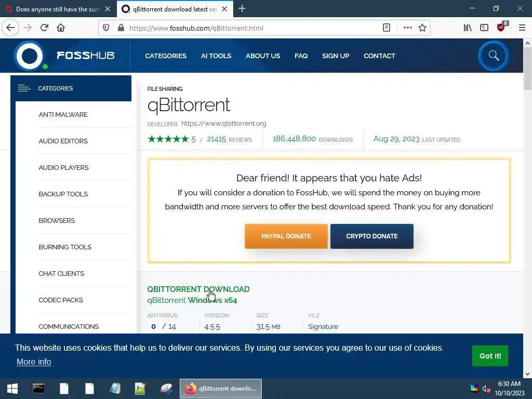This screenshot has width=532, height=399.
Task: Open FAQ navigation item
Action: [x=301, y=56]
